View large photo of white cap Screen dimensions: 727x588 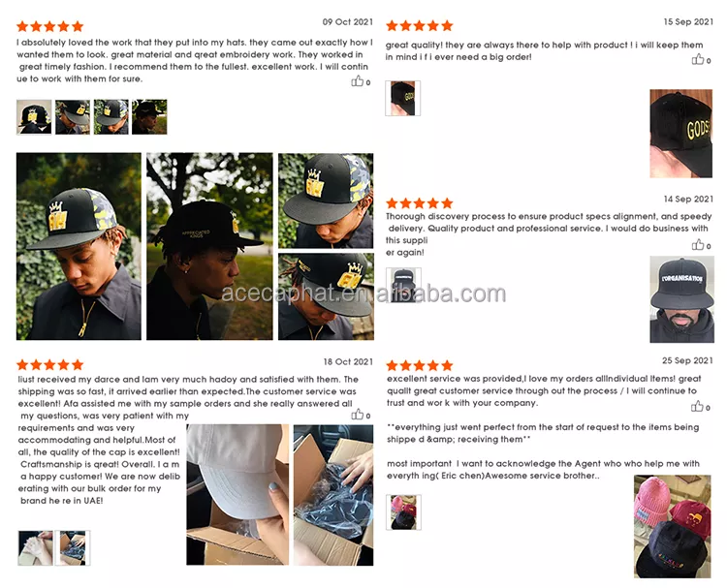tap(237, 495)
